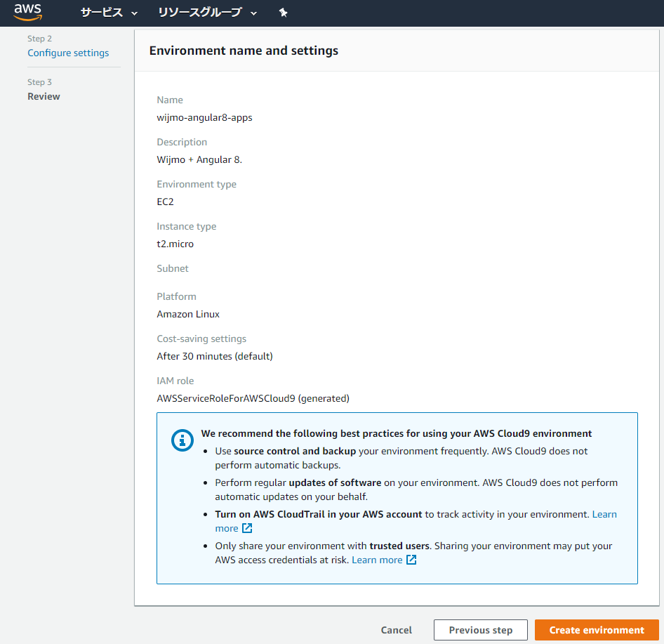Open the trusted users Learn more link
The width and height of the screenshot is (664, 644).
click(x=377, y=560)
